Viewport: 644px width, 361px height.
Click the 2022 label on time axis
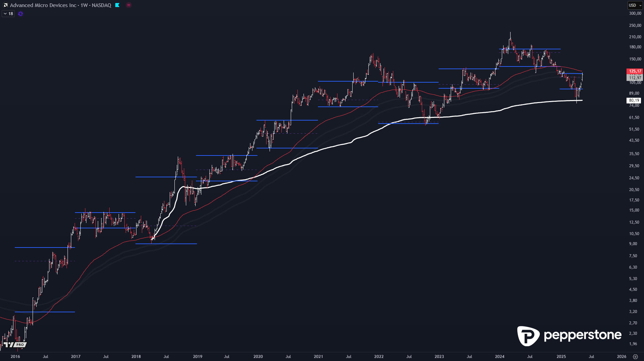379,357
